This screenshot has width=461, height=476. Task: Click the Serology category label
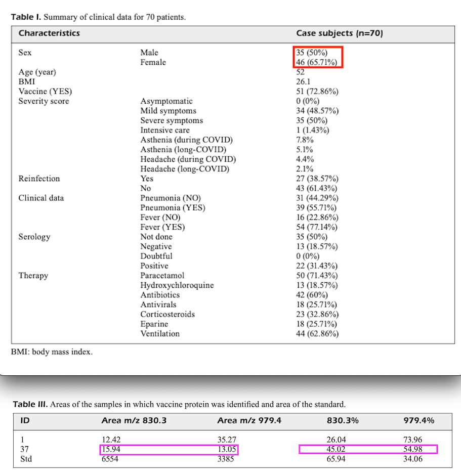pyautogui.click(x=34, y=237)
